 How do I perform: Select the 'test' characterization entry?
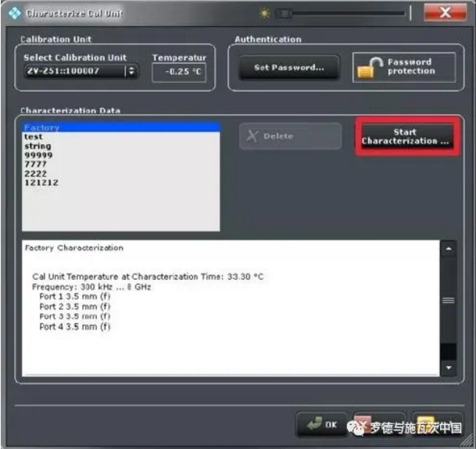pos(34,137)
